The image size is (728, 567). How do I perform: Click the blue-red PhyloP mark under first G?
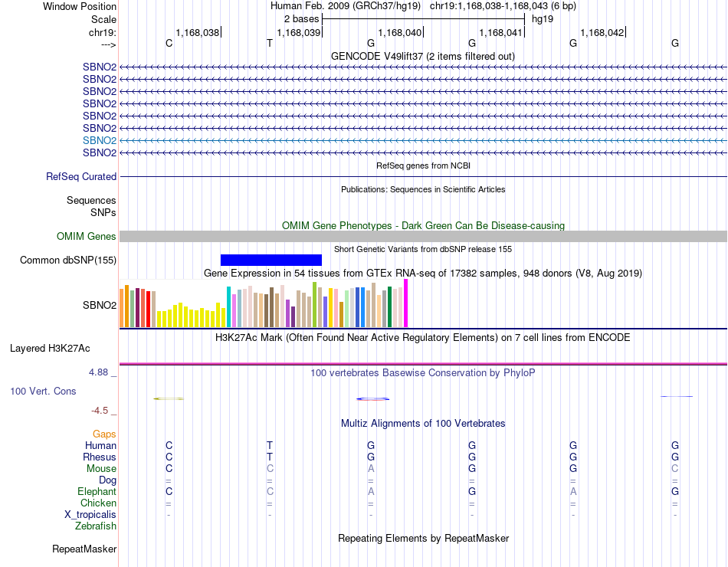tap(373, 399)
